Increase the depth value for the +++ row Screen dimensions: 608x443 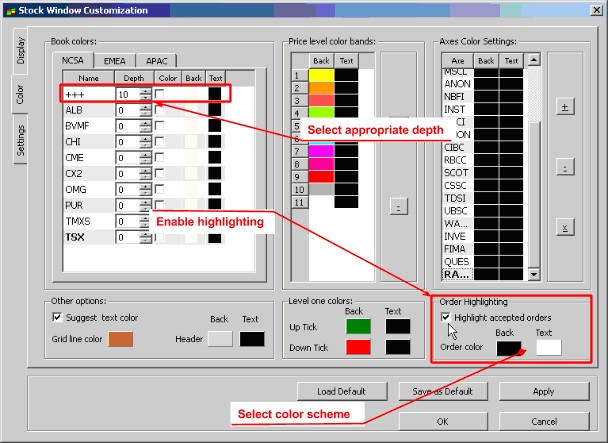tap(146, 90)
